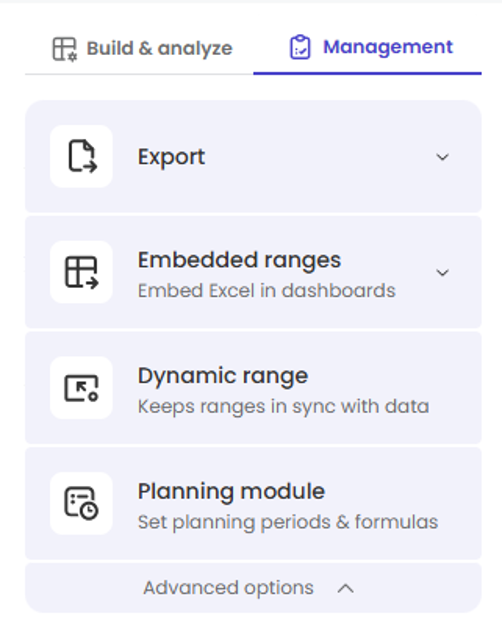Click 'Keeps ranges in sync with data' description
The image size is (502, 641).
point(283,407)
